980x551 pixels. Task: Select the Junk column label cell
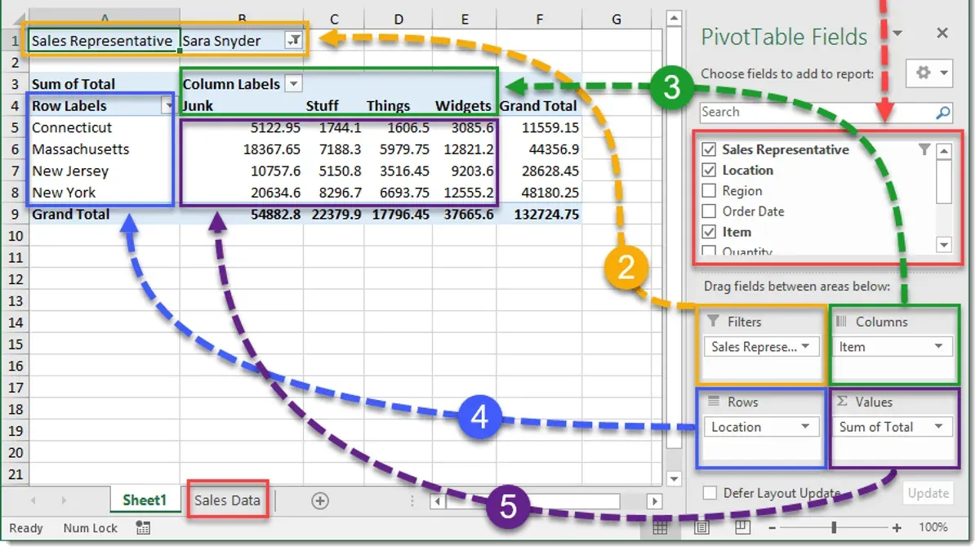click(242, 105)
